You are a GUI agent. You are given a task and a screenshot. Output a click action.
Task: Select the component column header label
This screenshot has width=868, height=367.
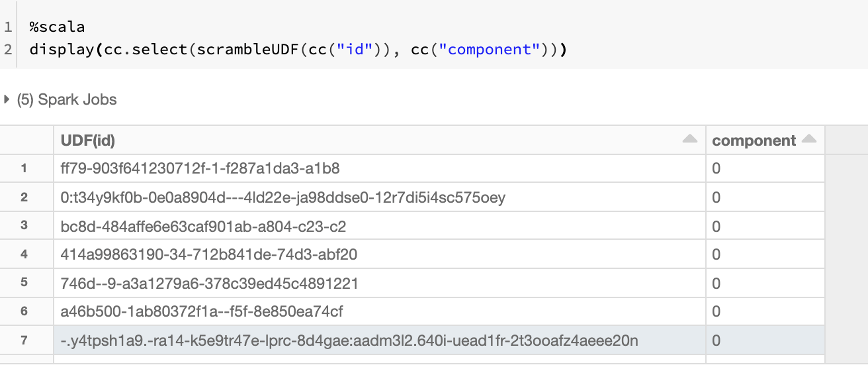pos(754,140)
